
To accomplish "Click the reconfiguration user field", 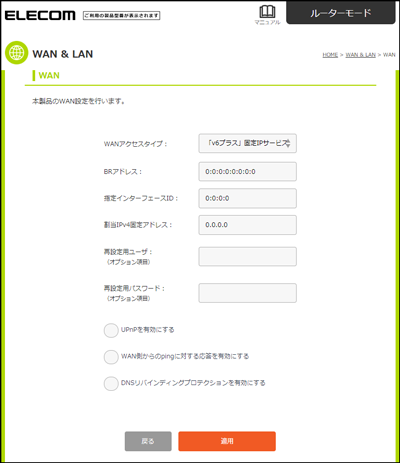I will point(247,256).
